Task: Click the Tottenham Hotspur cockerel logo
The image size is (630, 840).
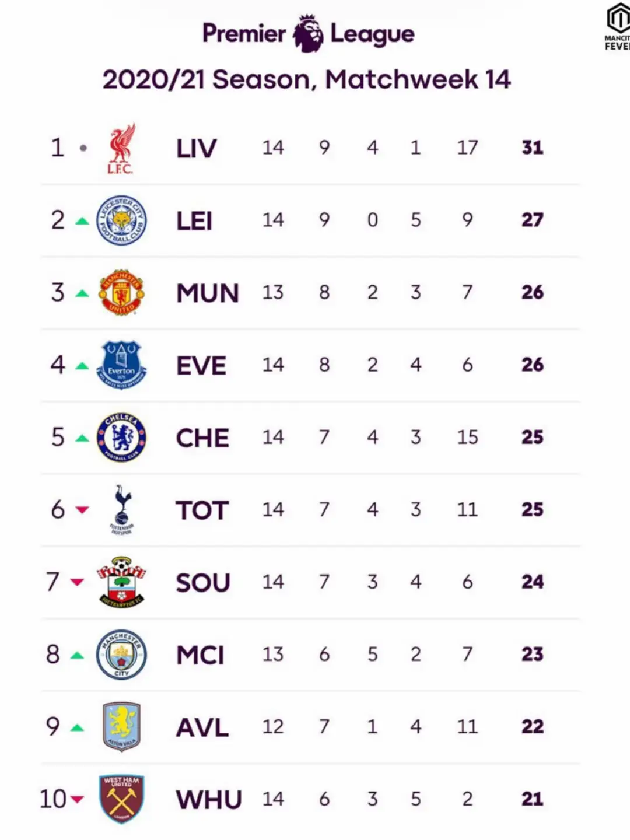Action: pos(122,509)
